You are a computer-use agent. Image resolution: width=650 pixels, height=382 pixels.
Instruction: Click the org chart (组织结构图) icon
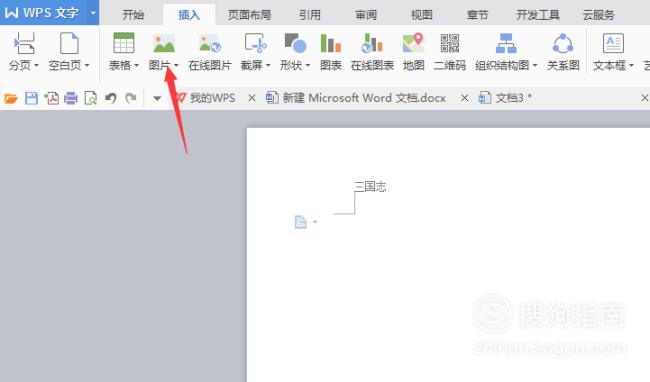(x=506, y=44)
